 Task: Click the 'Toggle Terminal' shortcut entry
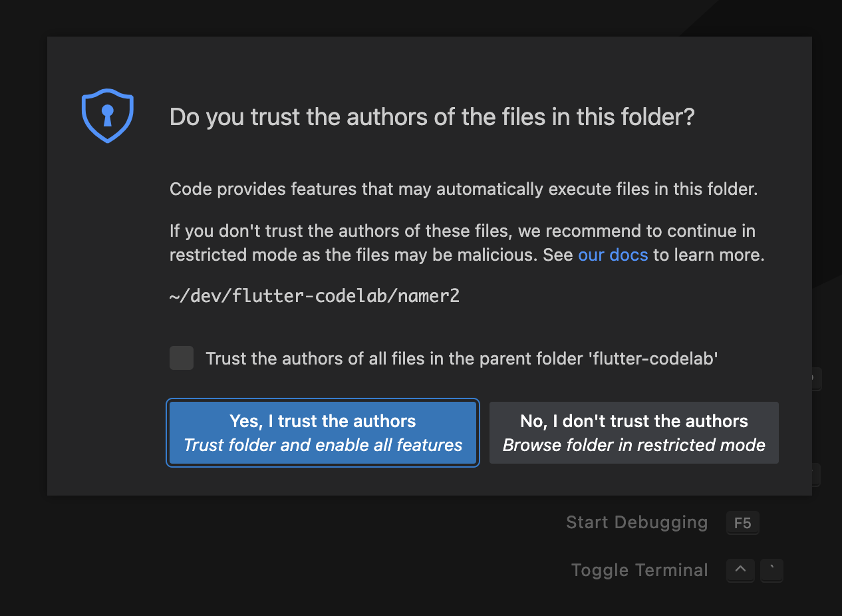(639, 570)
